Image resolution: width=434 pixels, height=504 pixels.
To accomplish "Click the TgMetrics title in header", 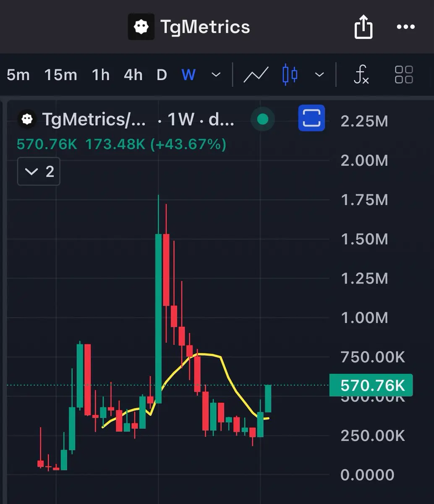I will point(205,27).
